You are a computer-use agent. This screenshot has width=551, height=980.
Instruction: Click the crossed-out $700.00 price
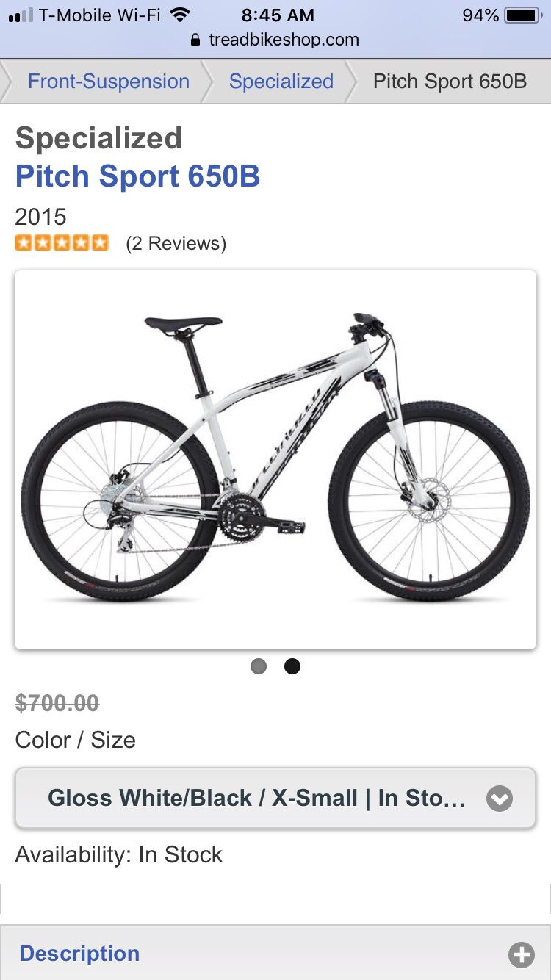(x=57, y=703)
